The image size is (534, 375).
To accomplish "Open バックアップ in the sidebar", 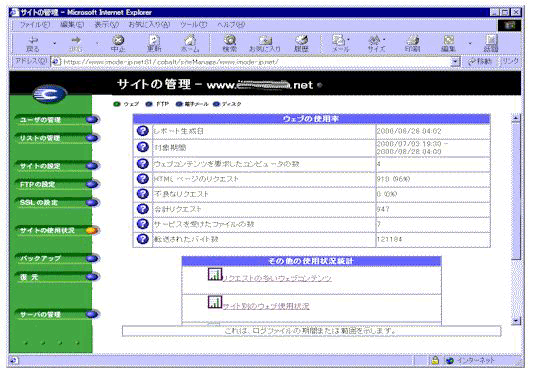I will 57,259.
